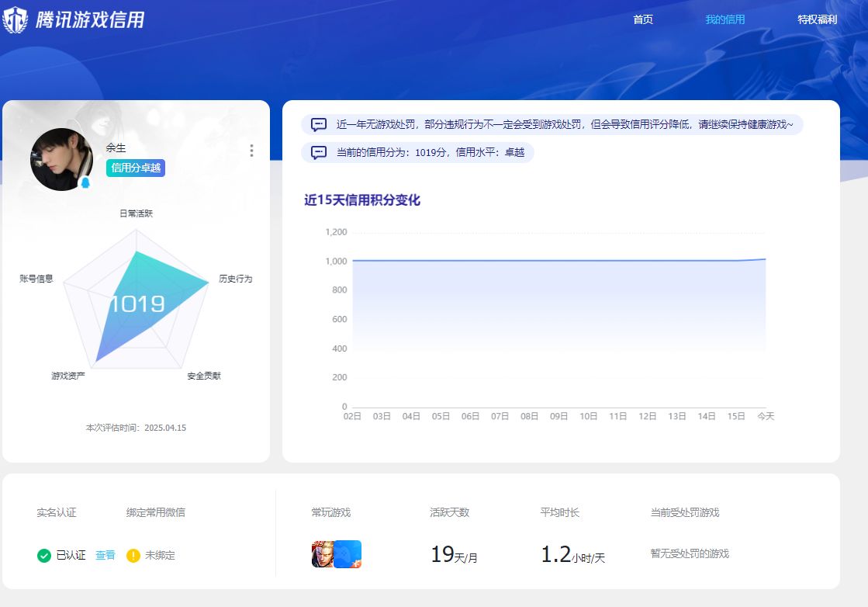Select the 历史行为 radar label
This screenshot has width=868, height=607.
[x=235, y=279]
